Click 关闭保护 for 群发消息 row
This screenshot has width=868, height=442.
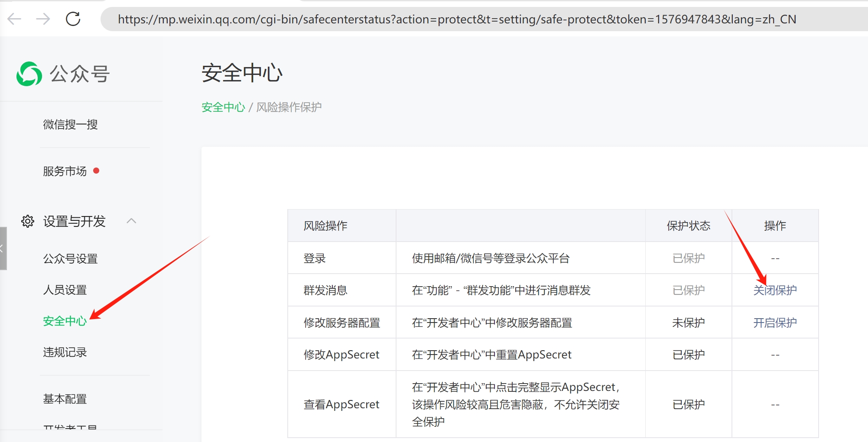coord(775,290)
